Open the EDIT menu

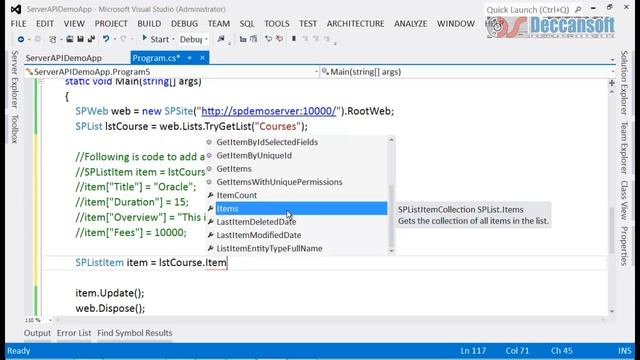[44, 24]
